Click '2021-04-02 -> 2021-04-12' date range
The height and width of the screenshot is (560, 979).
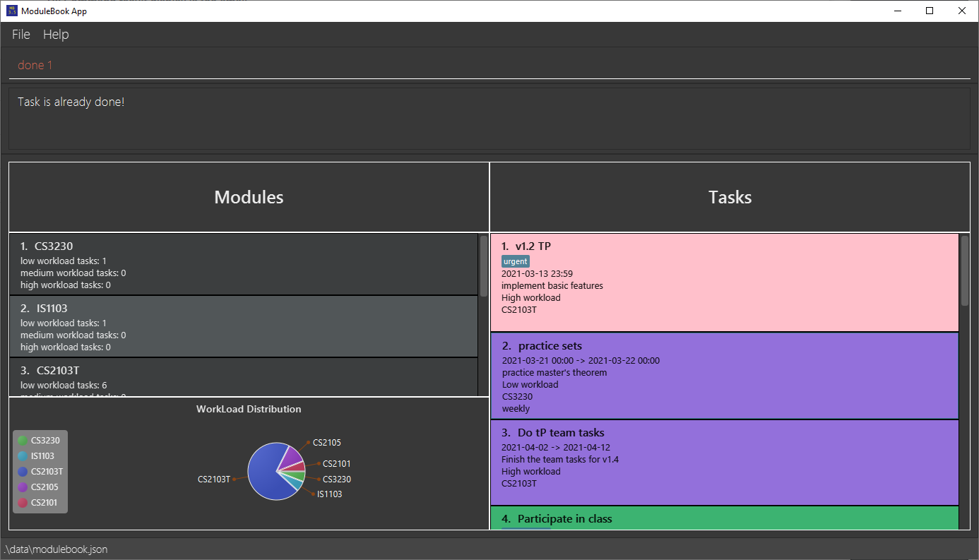click(554, 447)
